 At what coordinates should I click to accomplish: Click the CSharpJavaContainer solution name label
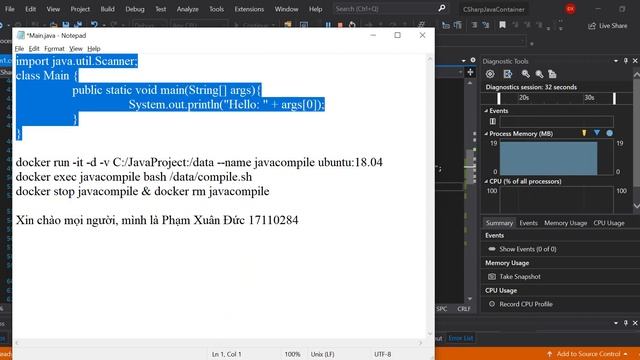pyautogui.click(x=493, y=9)
